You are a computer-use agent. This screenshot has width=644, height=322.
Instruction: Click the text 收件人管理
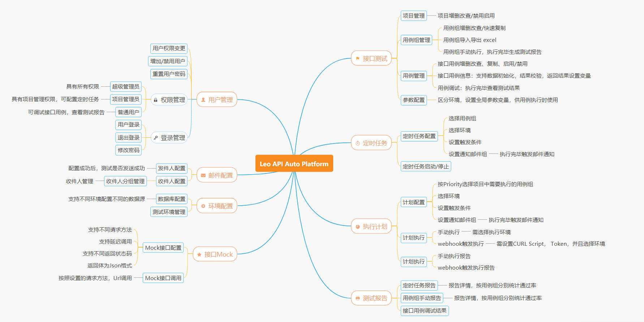coord(80,181)
